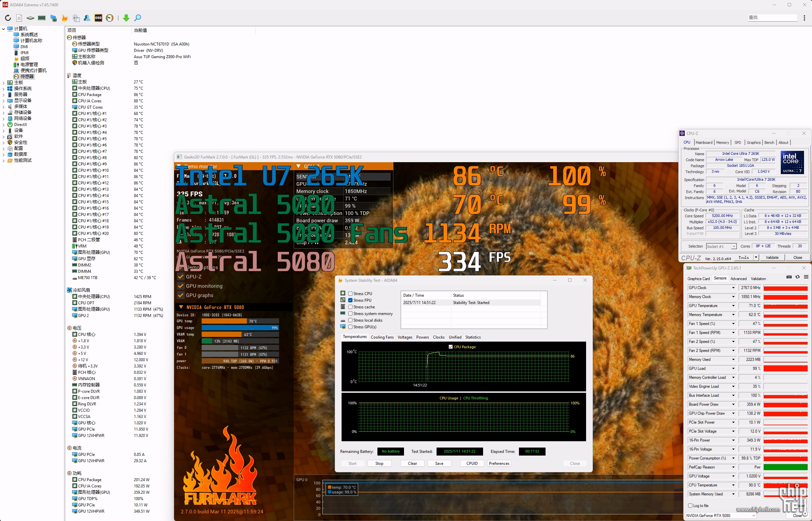Image resolution: width=812 pixels, height=521 pixels.
Task: Take screenshot with GPU-Z camera icon
Action: pos(789,277)
